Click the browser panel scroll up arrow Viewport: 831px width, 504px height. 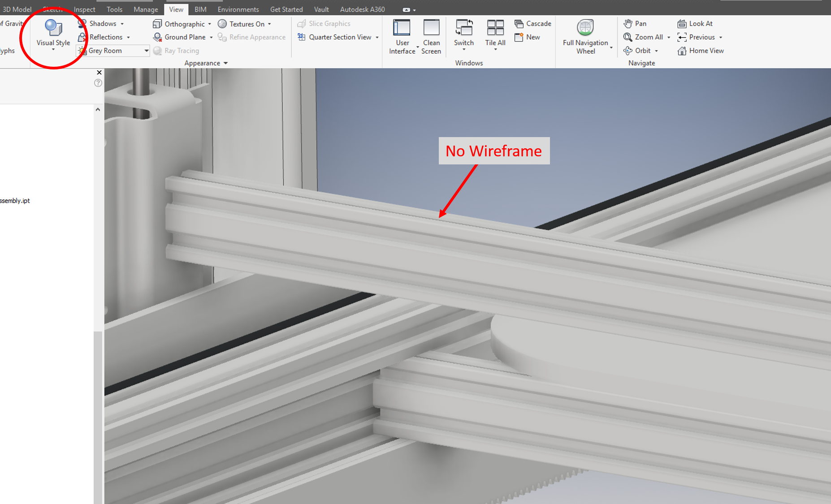pyautogui.click(x=98, y=109)
